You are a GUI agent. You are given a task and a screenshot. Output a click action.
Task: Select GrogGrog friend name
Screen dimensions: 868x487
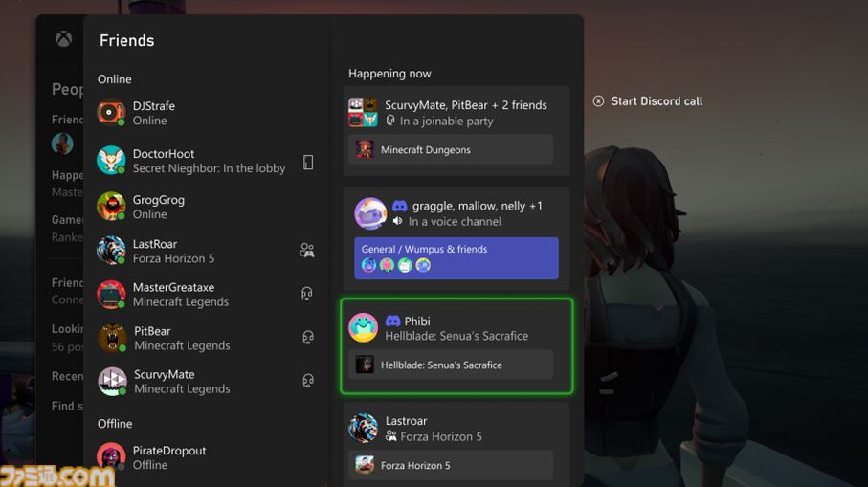158,200
